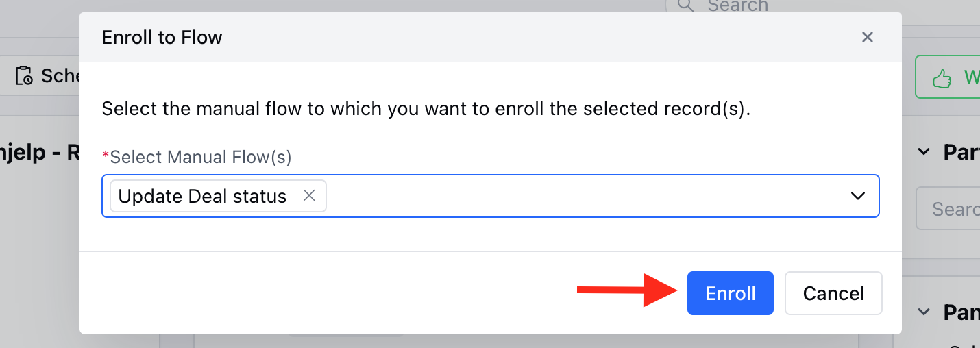980x348 pixels.
Task: Focus the side panel search field
Action: coord(948,208)
